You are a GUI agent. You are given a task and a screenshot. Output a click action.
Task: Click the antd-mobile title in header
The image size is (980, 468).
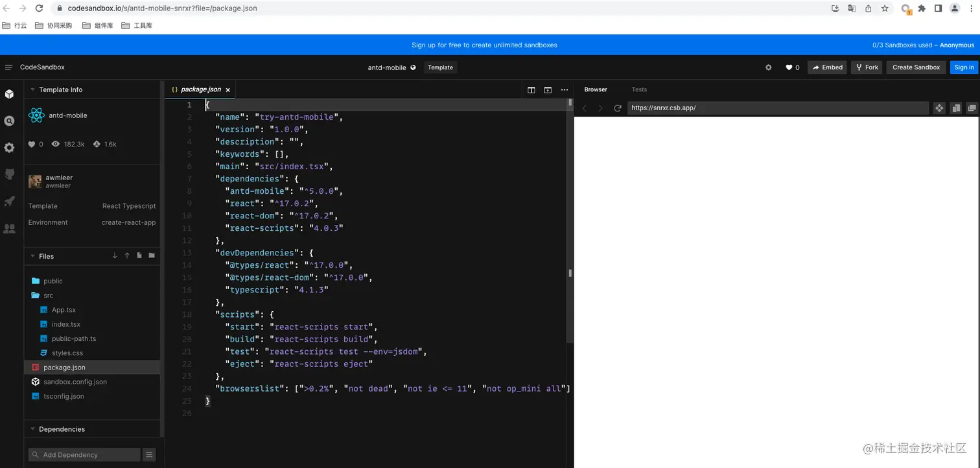[x=387, y=67]
